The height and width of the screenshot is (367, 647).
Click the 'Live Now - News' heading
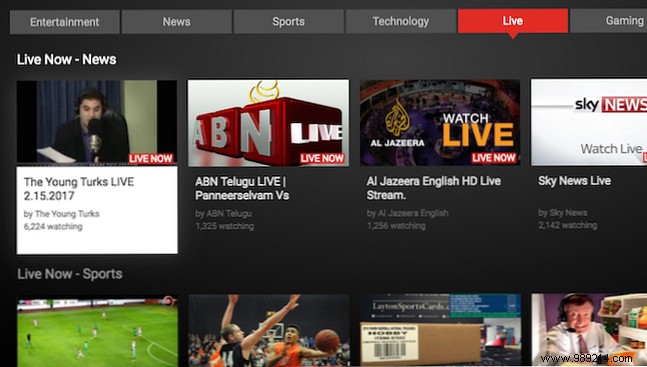coord(66,59)
